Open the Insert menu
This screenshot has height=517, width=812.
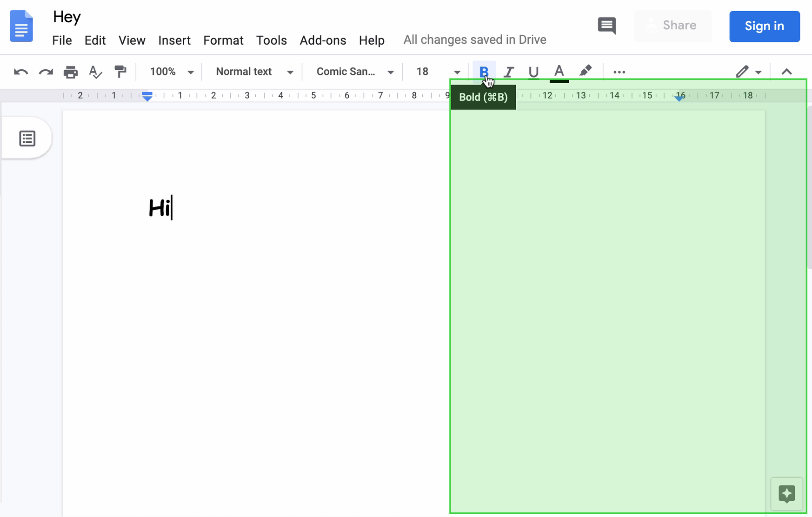pyautogui.click(x=174, y=40)
